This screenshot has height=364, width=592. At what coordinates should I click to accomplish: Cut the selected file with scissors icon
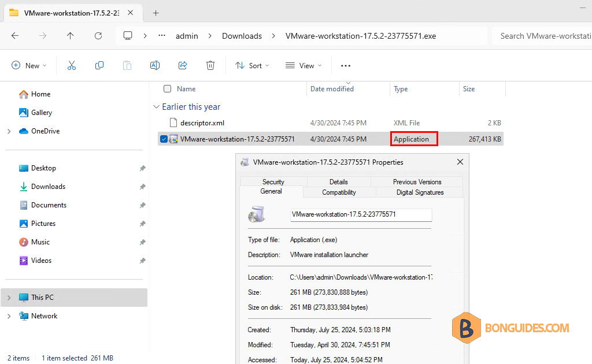pyautogui.click(x=71, y=66)
